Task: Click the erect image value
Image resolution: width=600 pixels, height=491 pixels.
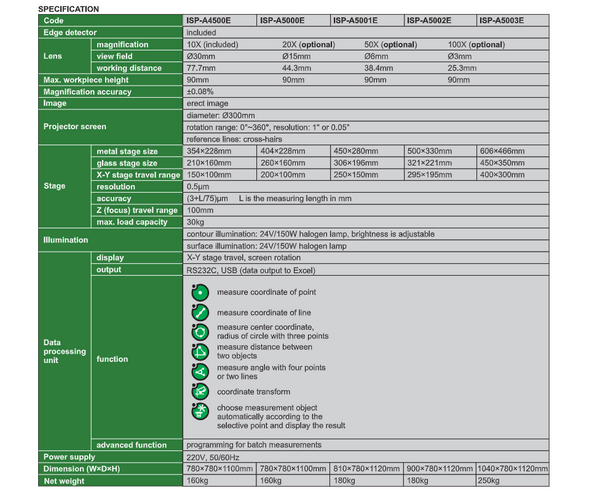Action: click(x=207, y=103)
